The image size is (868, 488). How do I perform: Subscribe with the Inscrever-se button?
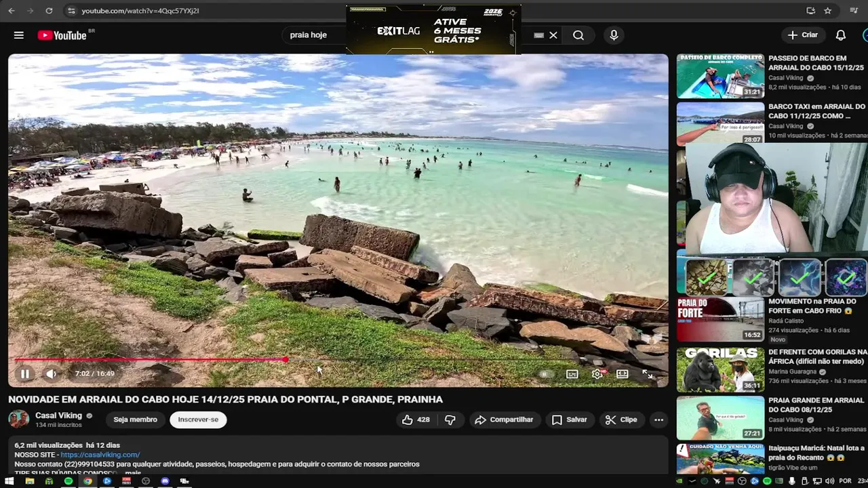(x=198, y=420)
